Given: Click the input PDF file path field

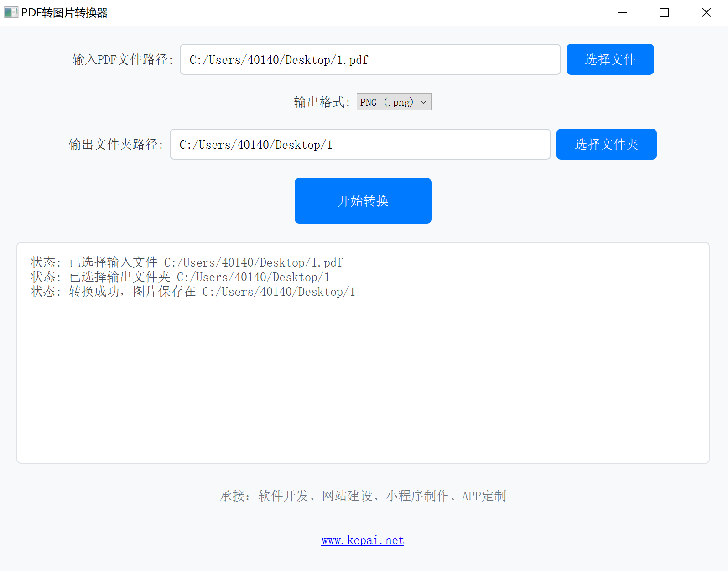Looking at the screenshot, I should tap(370, 59).
